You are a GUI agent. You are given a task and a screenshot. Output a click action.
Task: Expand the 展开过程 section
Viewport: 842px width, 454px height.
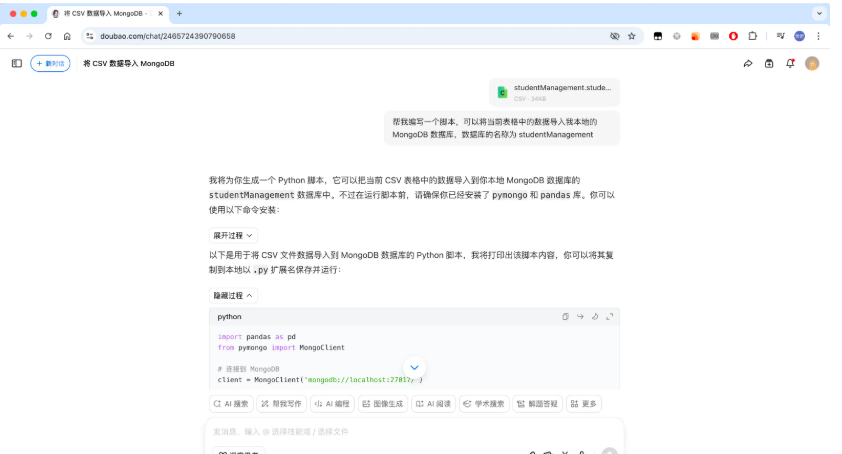(233, 235)
